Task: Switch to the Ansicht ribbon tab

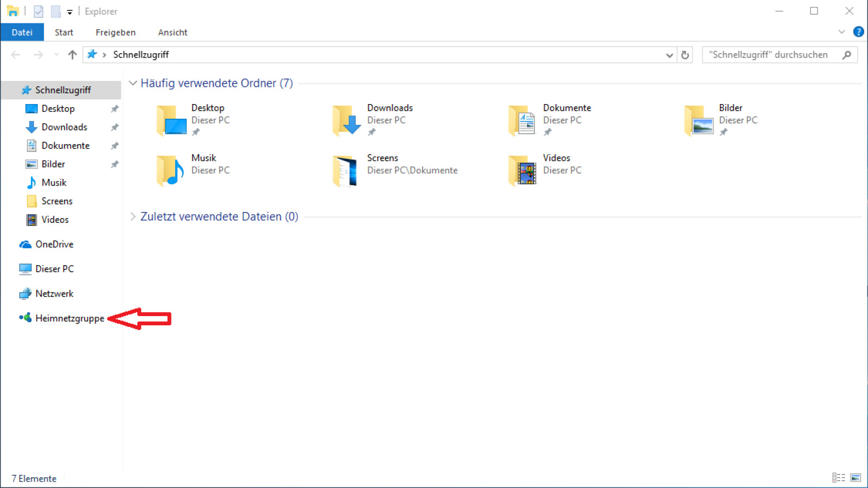Action: click(173, 33)
